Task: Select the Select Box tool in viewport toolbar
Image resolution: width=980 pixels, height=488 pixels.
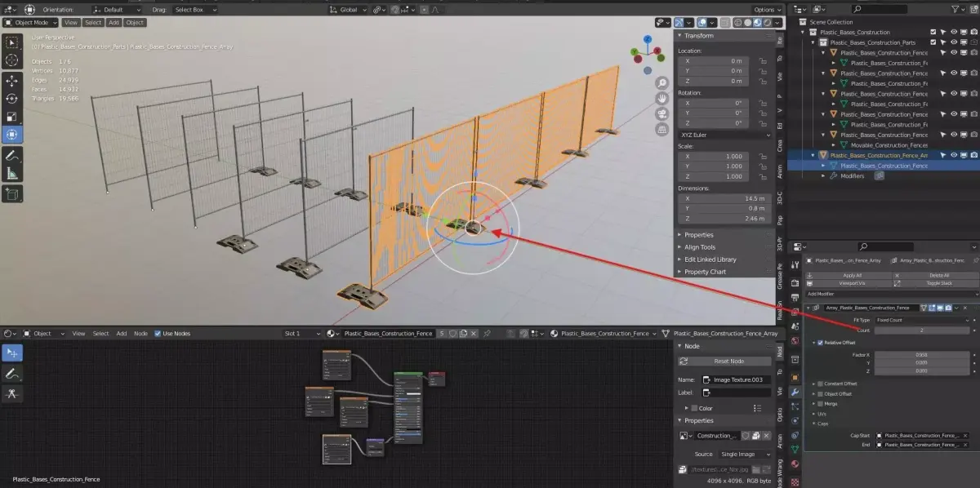Action: 12,42
